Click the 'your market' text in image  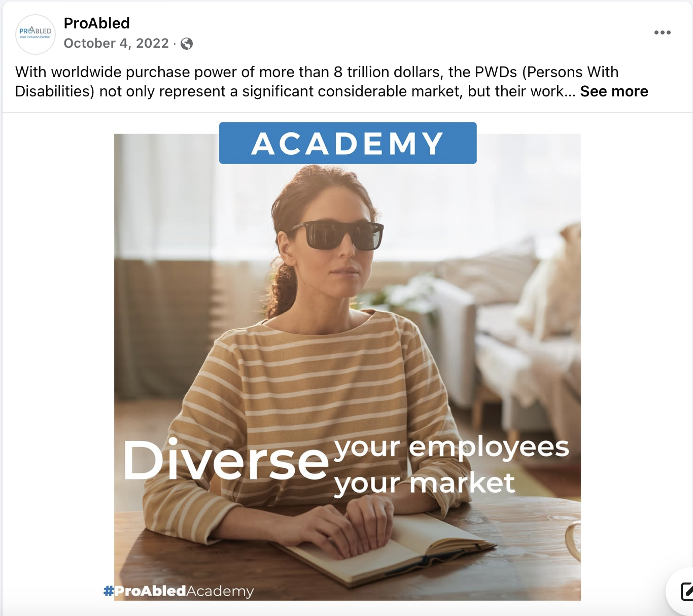[425, 484]
